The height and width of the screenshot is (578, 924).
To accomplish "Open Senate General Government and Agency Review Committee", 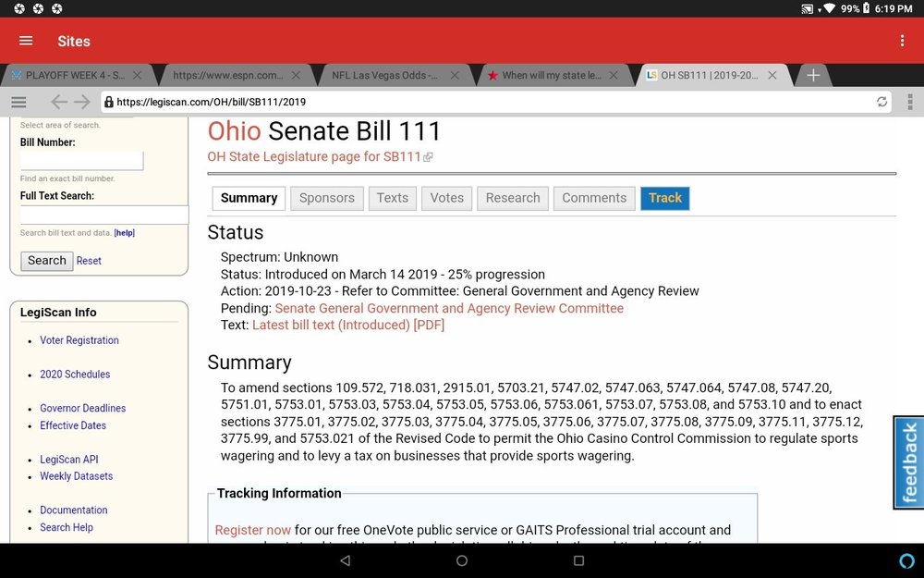I will 449,309.
